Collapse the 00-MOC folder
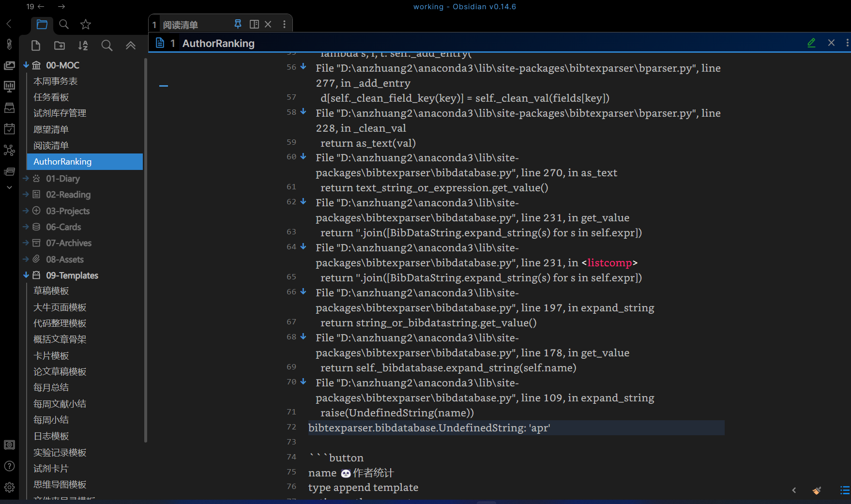 [x=26, y=65]
